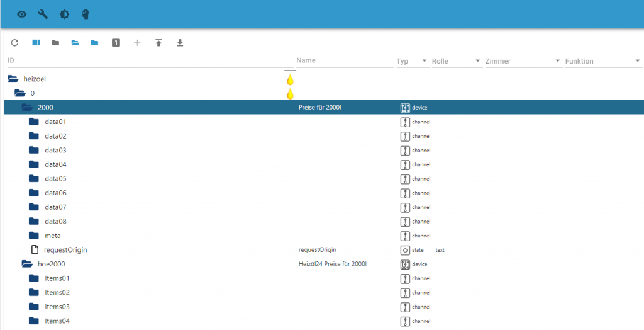Screen dimensions: 644x330
Task: Click the head expert mode icon
Action: click(85, 14)
